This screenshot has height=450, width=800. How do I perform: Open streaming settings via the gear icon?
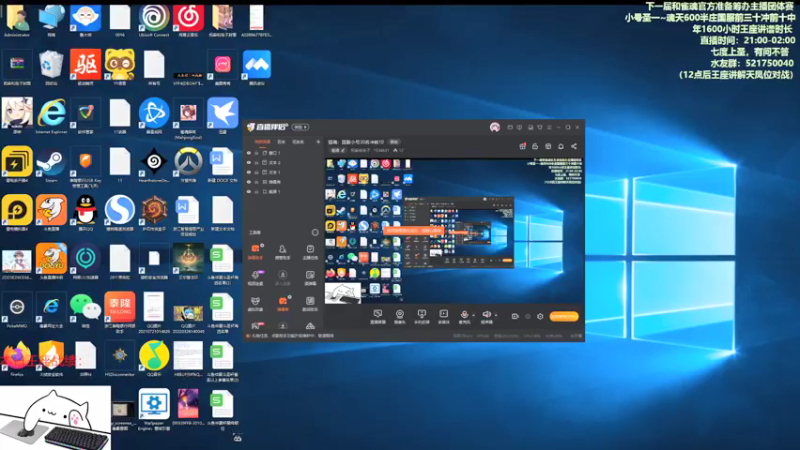[x=540, y=316]
